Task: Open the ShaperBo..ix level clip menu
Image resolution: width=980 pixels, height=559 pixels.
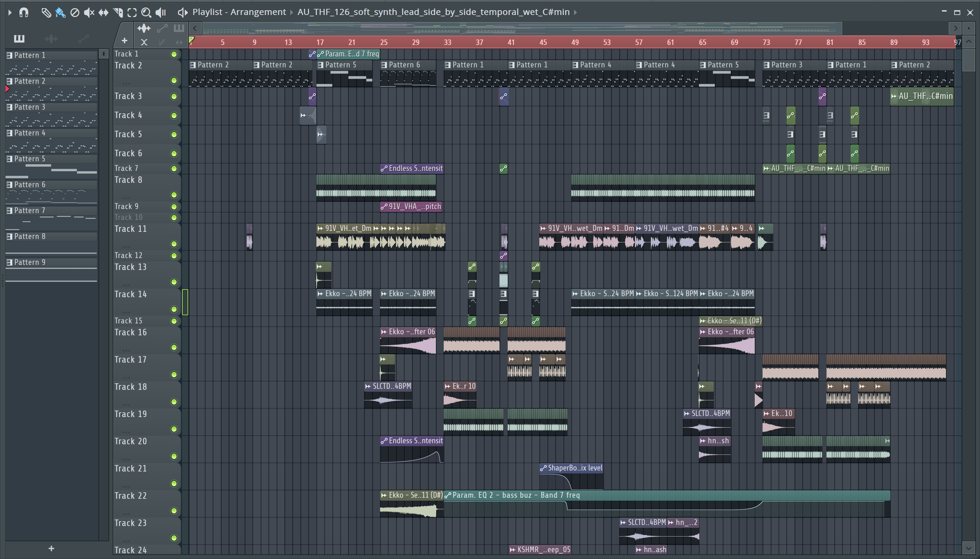Action: [543, 468]
